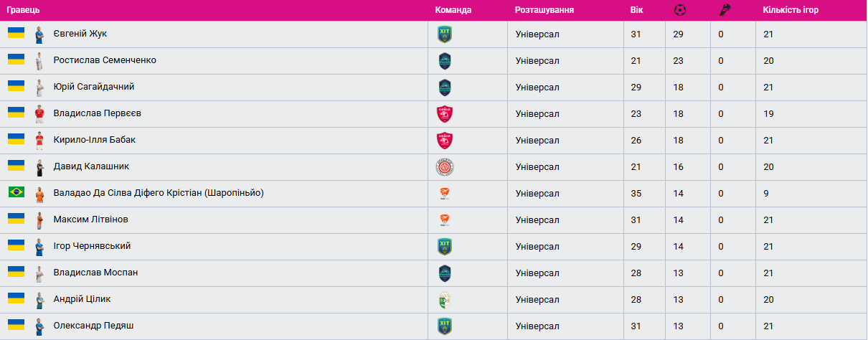Click the round team crest beside Давид Калашник
This screenshot has width=868, height=340.
[x=445, y=167]
